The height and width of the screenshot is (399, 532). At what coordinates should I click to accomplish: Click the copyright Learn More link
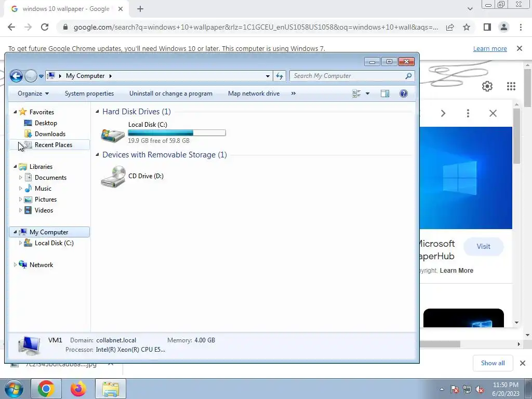[x=456, y=270]
